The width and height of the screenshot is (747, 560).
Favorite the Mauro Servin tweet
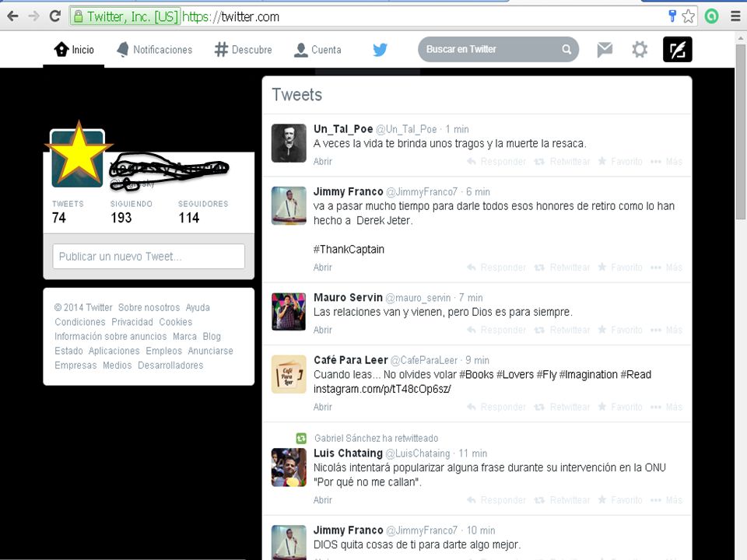tap(620, 330)
